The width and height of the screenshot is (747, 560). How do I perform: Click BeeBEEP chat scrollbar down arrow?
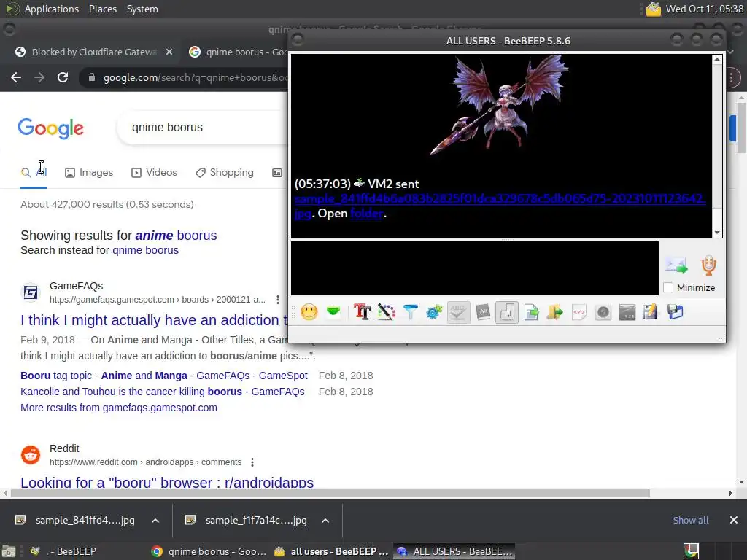717,233
